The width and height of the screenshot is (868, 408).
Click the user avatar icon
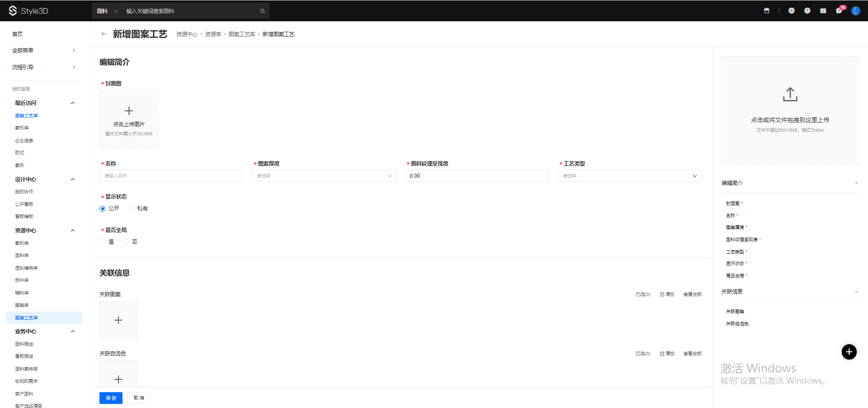click(855, 11)
